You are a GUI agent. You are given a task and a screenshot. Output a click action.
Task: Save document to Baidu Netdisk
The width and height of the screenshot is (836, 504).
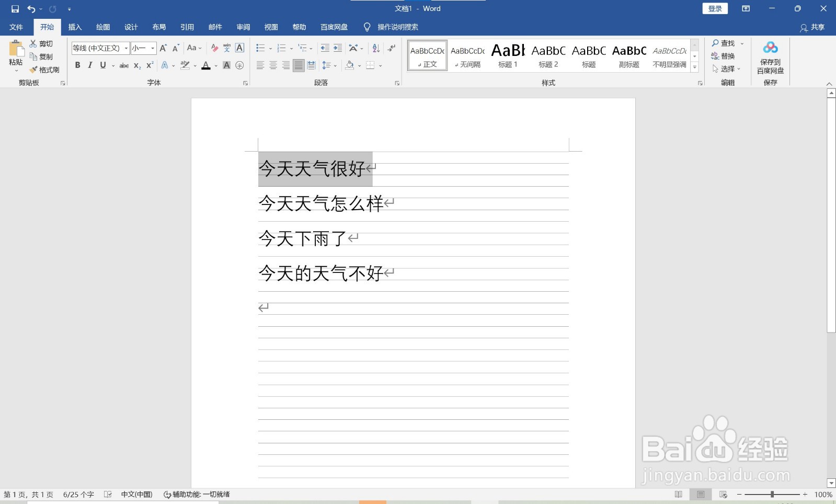pos(770,58)
